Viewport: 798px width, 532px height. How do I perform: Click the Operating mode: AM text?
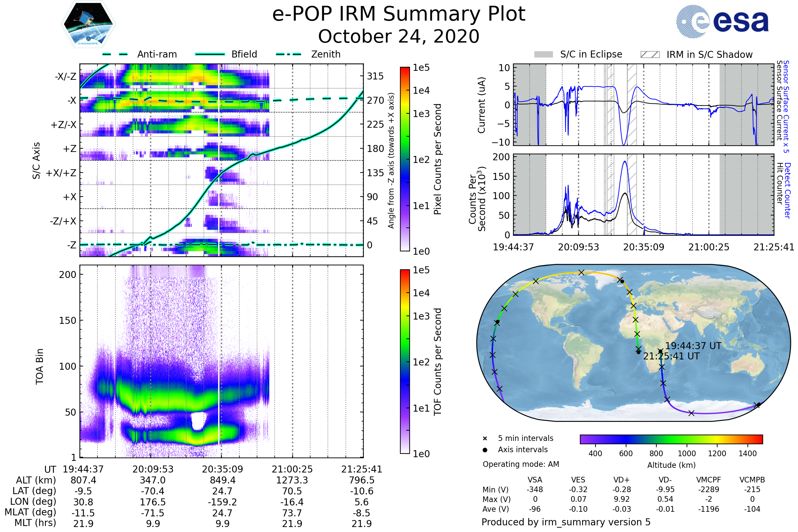[521, 464]
